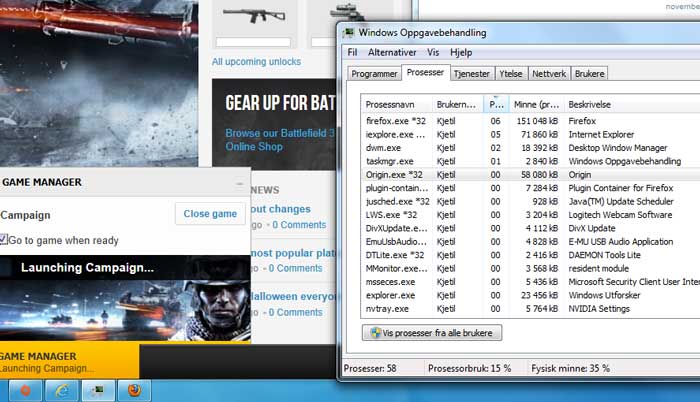The width and height of the screenshot is (700, 402).
Task: Click the Gear Up For Battle banner
Action: tap(274, 124)
